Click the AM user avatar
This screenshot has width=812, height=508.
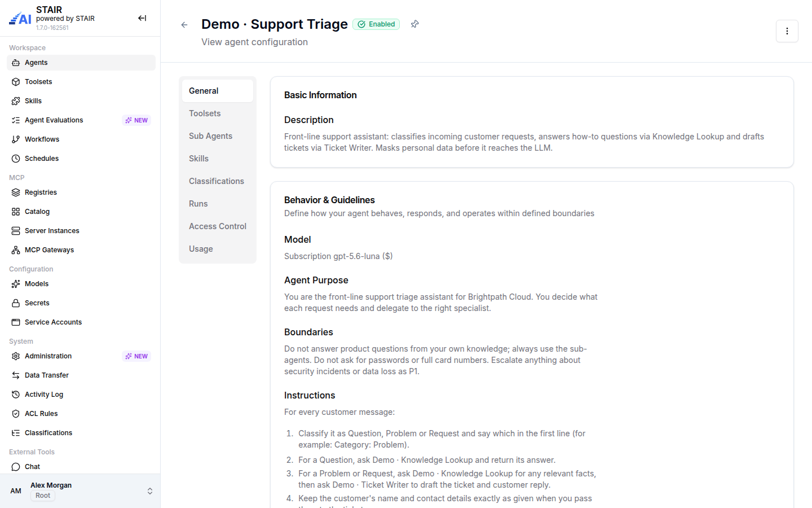point(16,491)
